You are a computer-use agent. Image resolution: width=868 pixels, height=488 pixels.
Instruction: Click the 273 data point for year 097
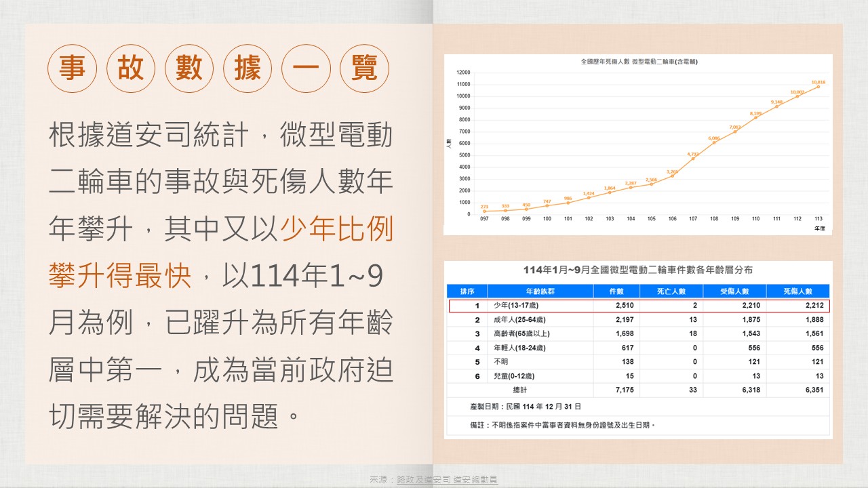484,211
